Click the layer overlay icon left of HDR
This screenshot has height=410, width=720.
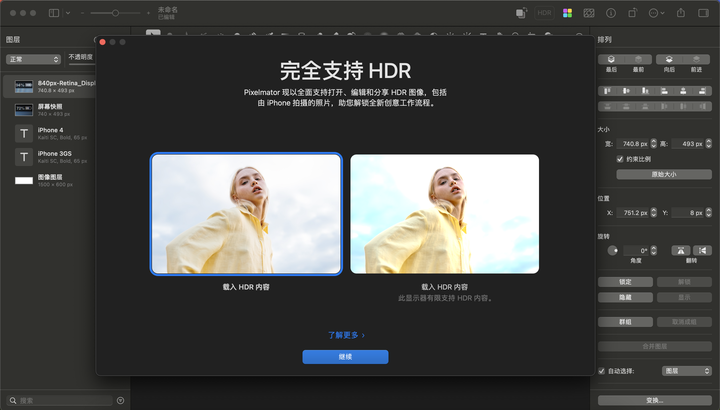point(521,13)
